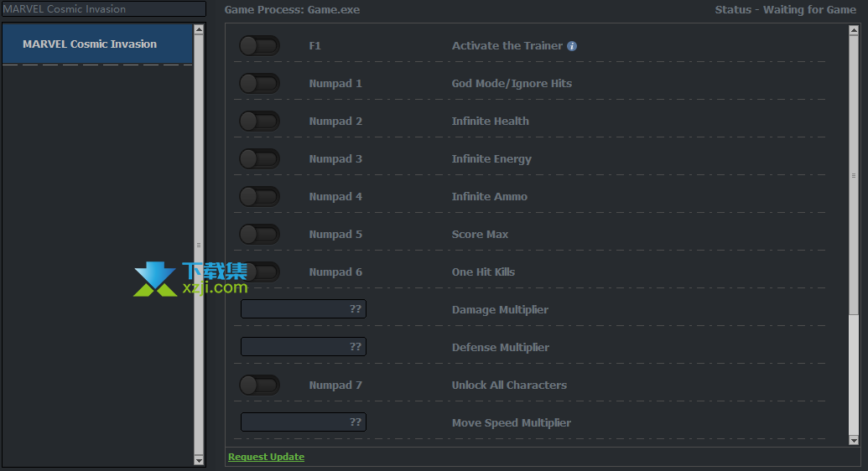Click the game search box at top left
The image size is (868, 471).
click(x=103, y=9)
